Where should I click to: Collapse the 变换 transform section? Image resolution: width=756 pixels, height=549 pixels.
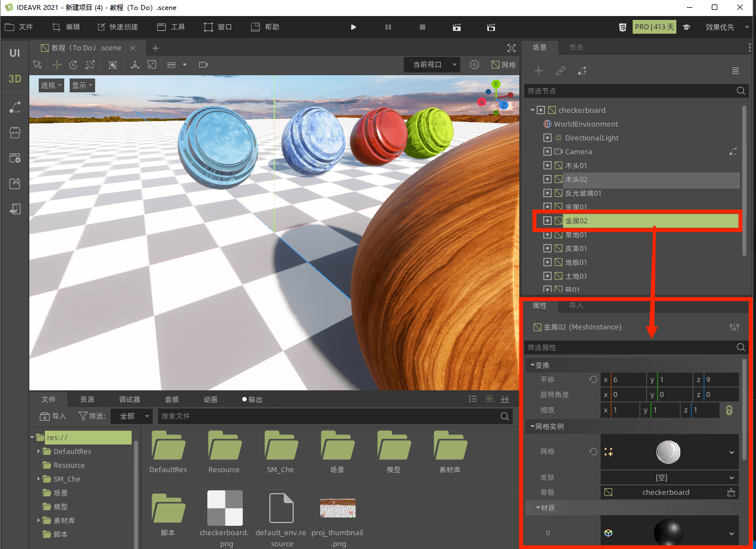(x=533, y=365)
